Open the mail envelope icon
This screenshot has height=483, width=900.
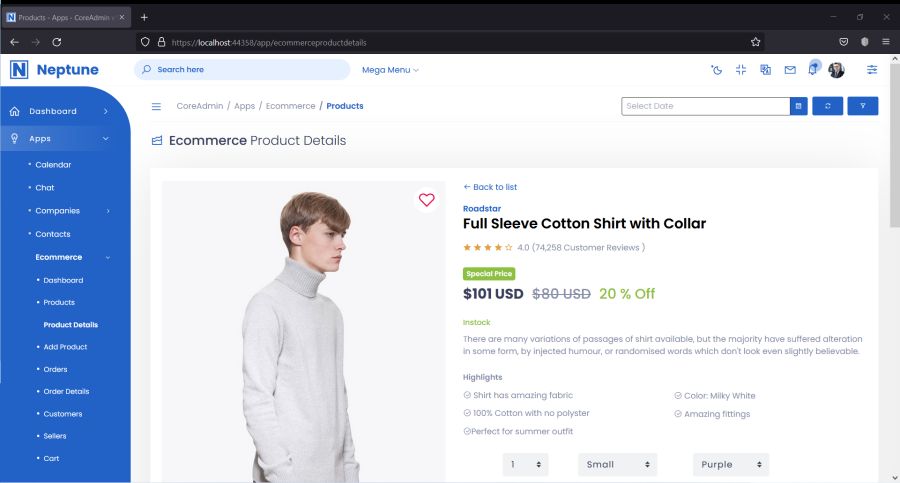click(790, 70)
